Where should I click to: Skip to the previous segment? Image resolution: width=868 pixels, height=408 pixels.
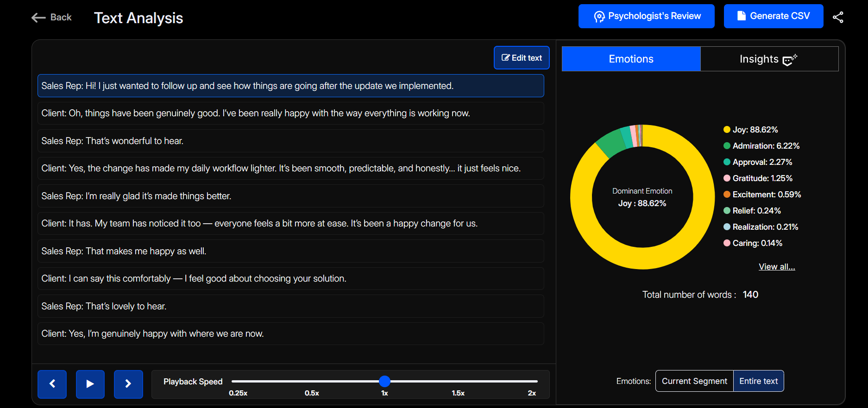[52, 384]
